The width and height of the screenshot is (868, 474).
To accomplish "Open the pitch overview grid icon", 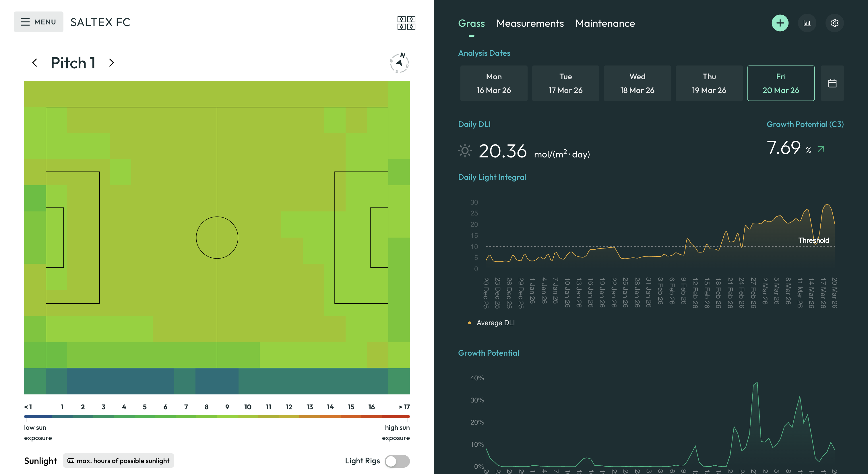I will pos(406,23).
